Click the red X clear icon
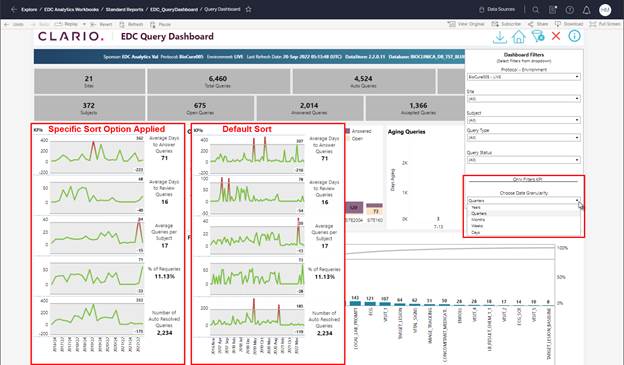Screen dimensions: 624x365 tap(556, 36)
